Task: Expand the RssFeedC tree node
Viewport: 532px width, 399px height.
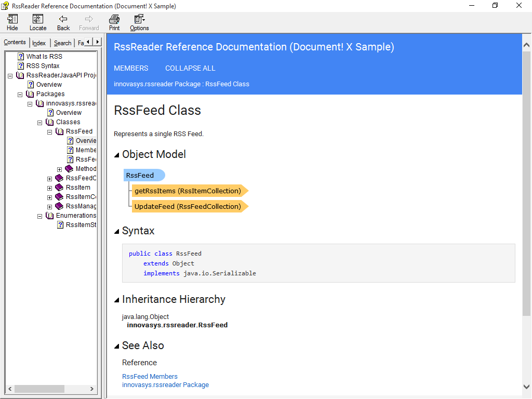Action: click(x=49, y=179)
